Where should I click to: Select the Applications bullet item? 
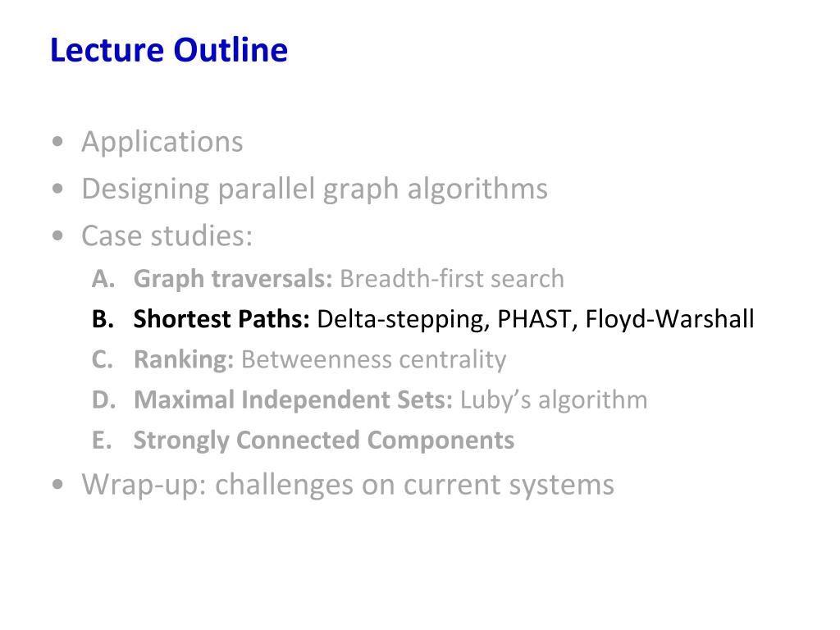pos(162,142)
